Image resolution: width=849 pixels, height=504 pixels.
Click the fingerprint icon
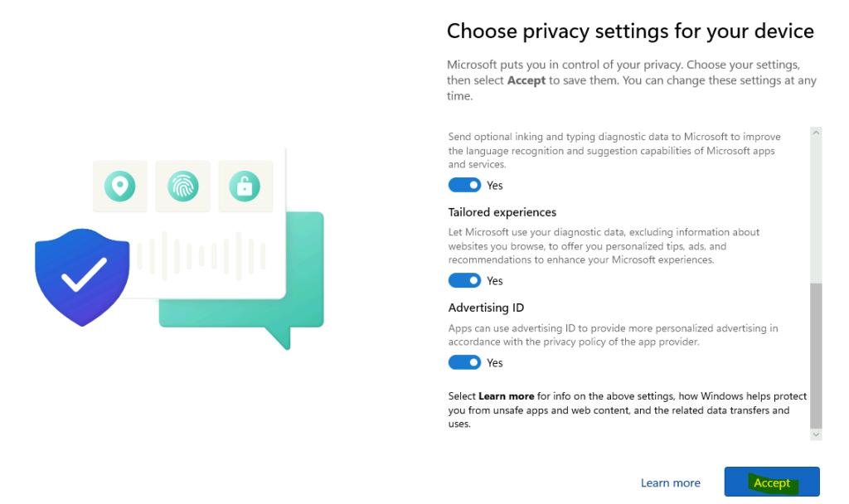[183, 187]
